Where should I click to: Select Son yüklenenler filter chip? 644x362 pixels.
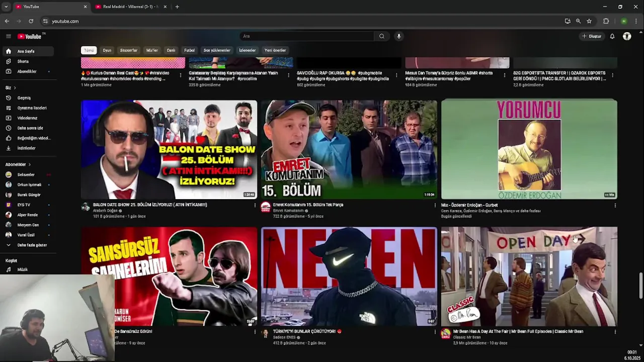(217, 50)
